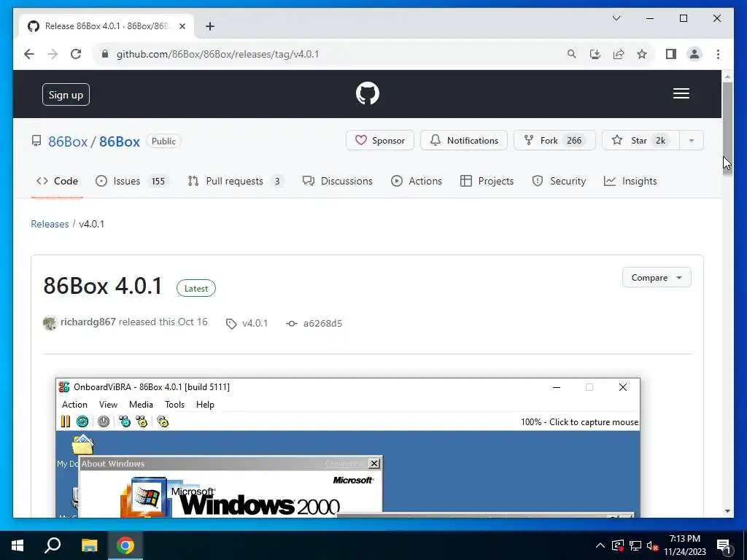The width and height of the screenshot is (747, 560).
Task: Close the Release 86Box 4.0.1 tab
Action: coord(182,26)
